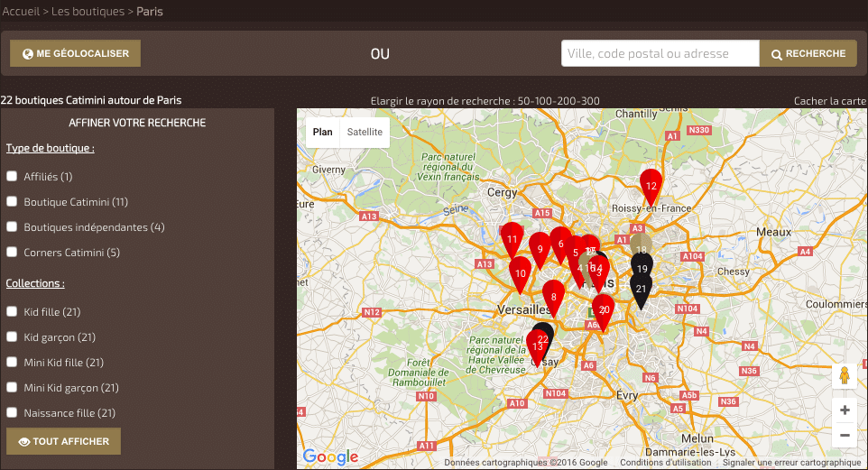Check the Boutique Catimini (11) filter
868x470 pixels.
point(12,201)
